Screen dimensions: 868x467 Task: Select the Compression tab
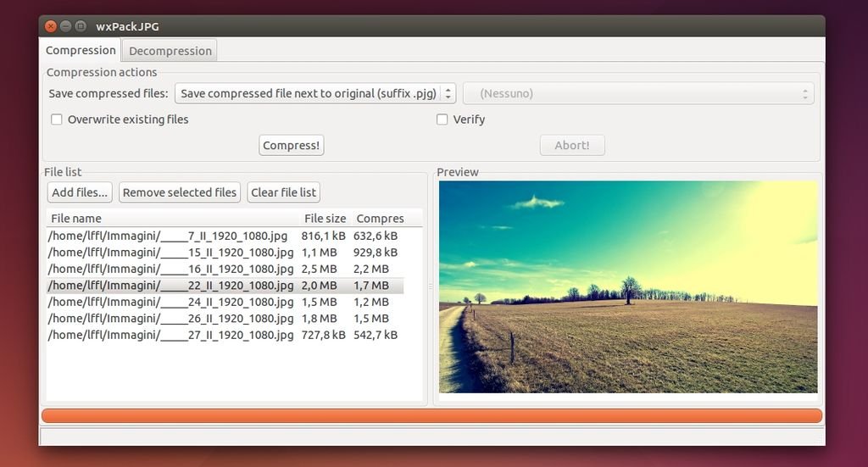pyautogui.click(x=81, y=50)
